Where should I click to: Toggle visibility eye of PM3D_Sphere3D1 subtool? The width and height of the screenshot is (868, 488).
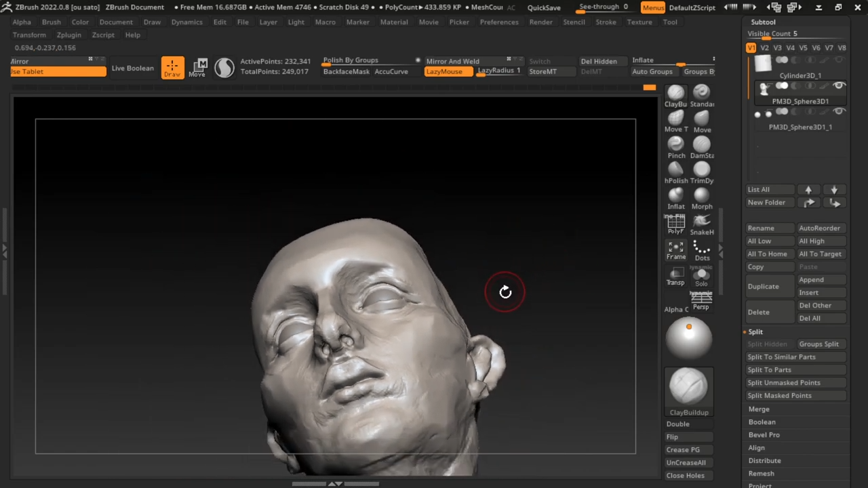point(839,86)
